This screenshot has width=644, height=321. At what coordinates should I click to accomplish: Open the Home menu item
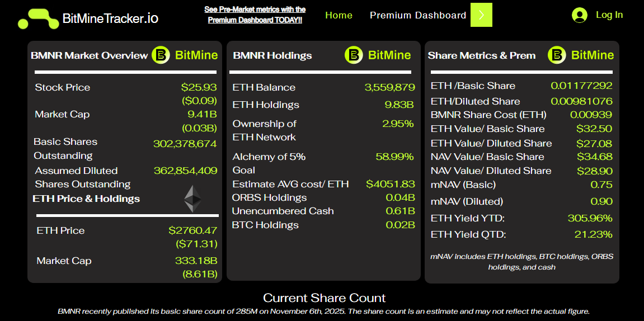(x=339, y=15)
